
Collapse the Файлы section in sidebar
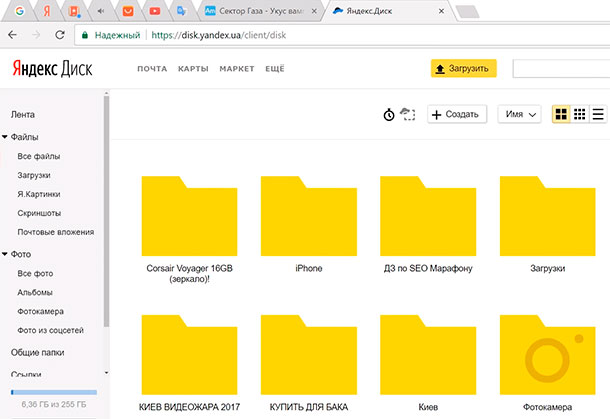pyautogui.click(x=6, y=137)
